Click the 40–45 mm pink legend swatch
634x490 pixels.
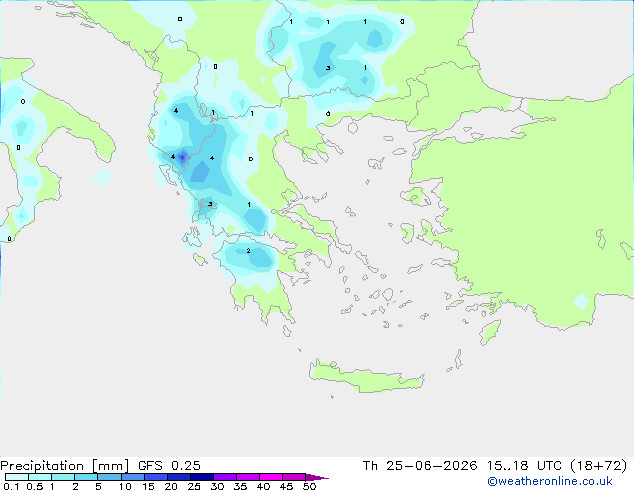(271, 477)
